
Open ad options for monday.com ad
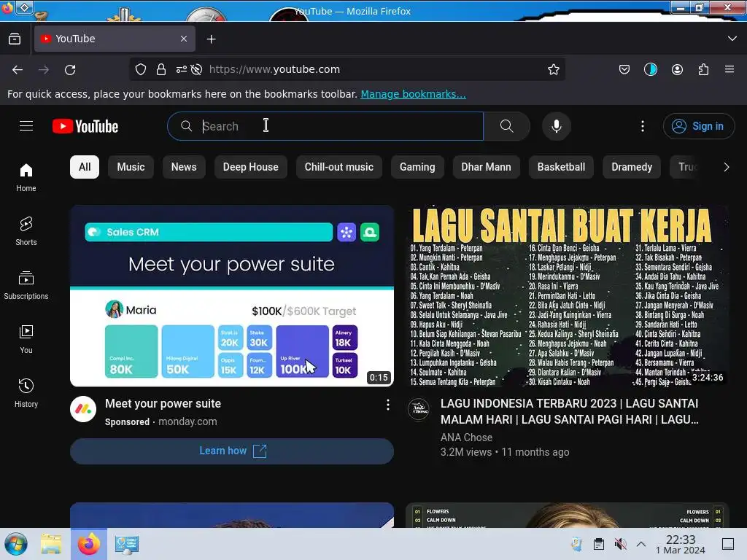click(x=388, y=405)
